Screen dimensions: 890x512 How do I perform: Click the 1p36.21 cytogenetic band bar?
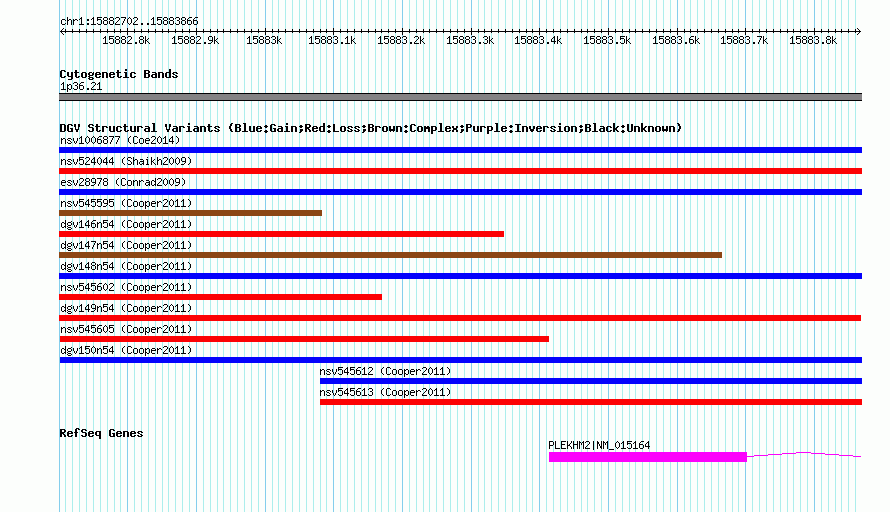pos(460,97)
